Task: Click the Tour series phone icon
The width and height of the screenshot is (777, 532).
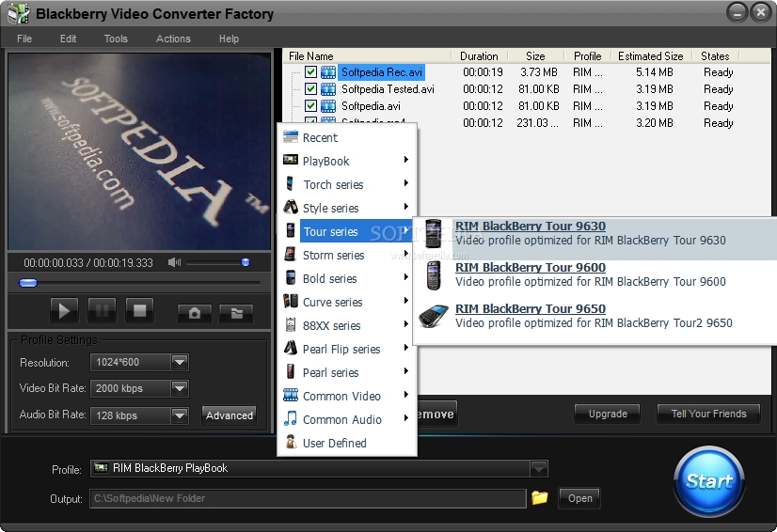Action: [x=291, y=230]
